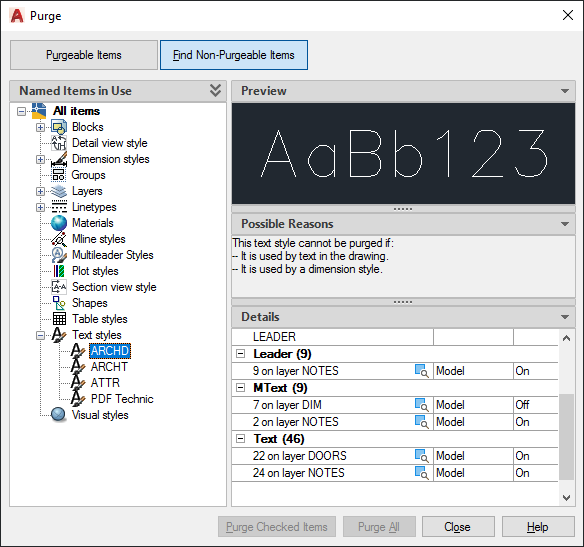Collapse the Text (46) details group
The height and width of the screenshot is (547, 584).
(x=241, y=439)
